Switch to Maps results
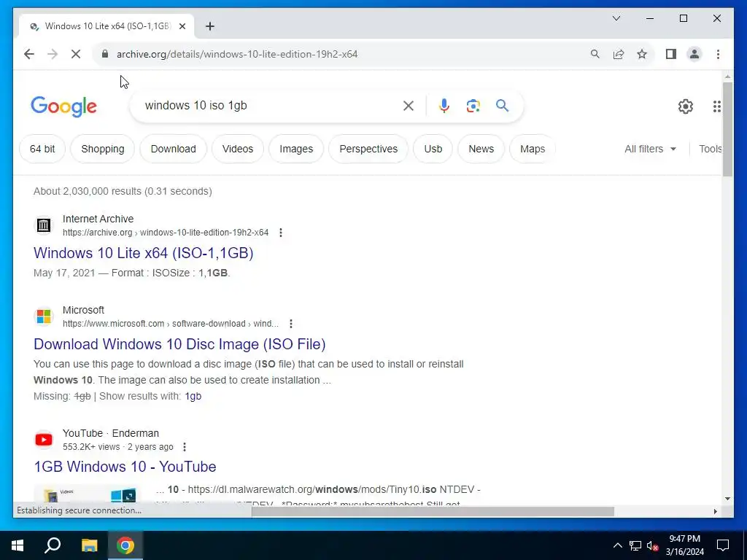The image size is (747, 560). pos(533,149)
